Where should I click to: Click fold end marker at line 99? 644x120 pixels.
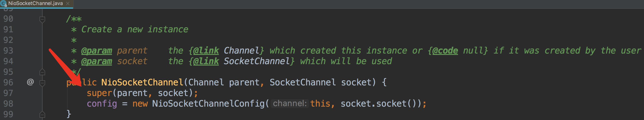[x=42, y=114]
